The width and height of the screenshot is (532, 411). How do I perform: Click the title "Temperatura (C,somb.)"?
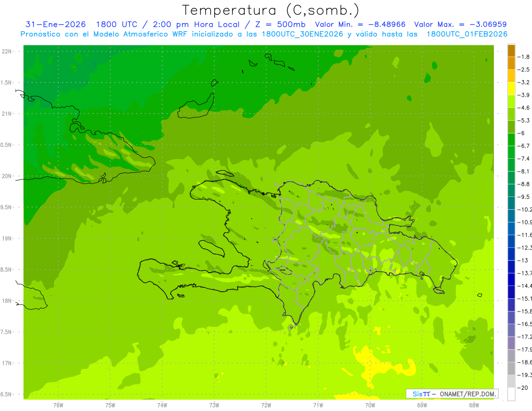click(271, 10)
